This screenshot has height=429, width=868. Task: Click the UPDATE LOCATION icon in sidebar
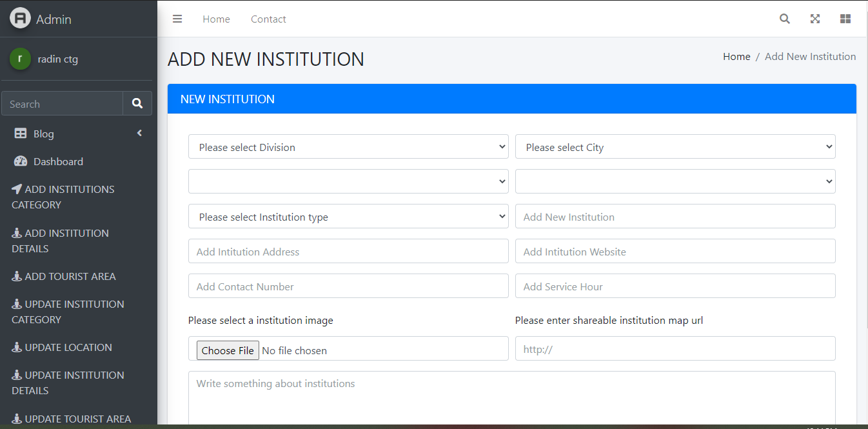point(17,347)
